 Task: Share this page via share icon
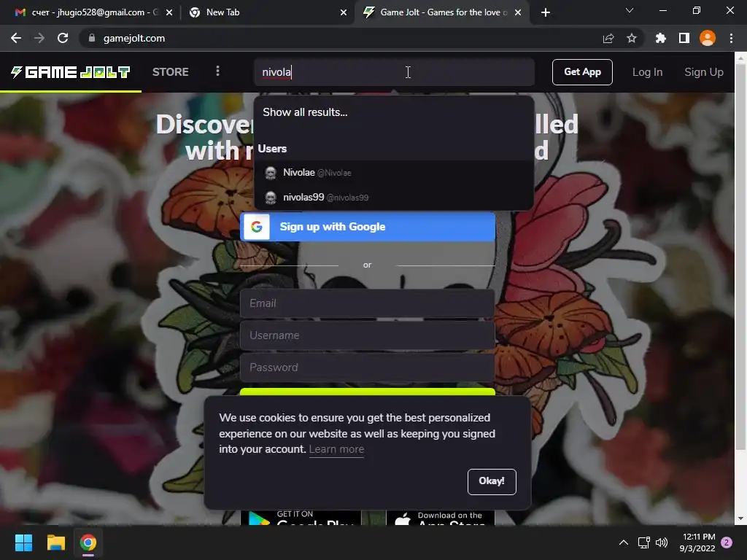[x=608, y=38]
